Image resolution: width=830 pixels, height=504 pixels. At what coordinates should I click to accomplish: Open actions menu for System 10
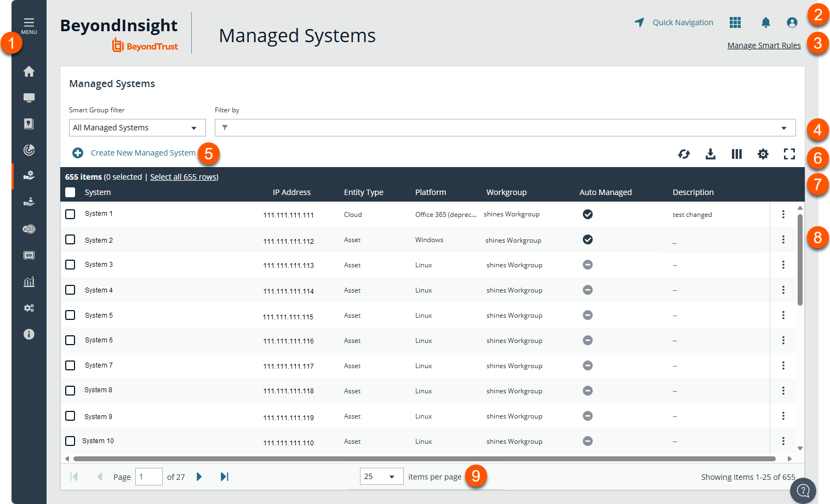783,441
